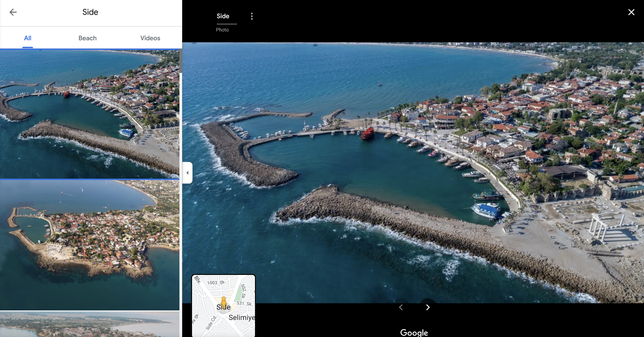Image resolution: width=644 pixels, height=337 pixels.
Task: Open the partially visible coastline thumbnail
Action: point(89,324)
